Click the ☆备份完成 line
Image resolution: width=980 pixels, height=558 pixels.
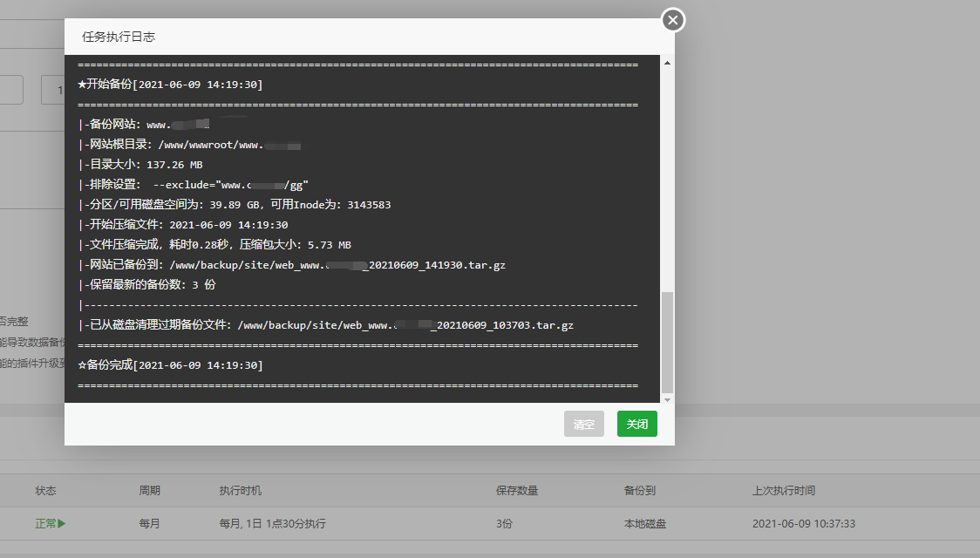tap(170, 365)
